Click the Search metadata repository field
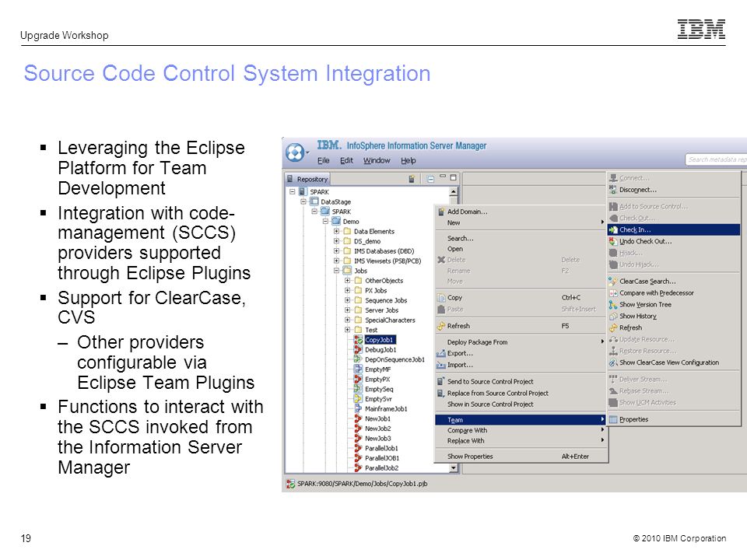Viewport: 747px width, 560px height. click(716, 159)
